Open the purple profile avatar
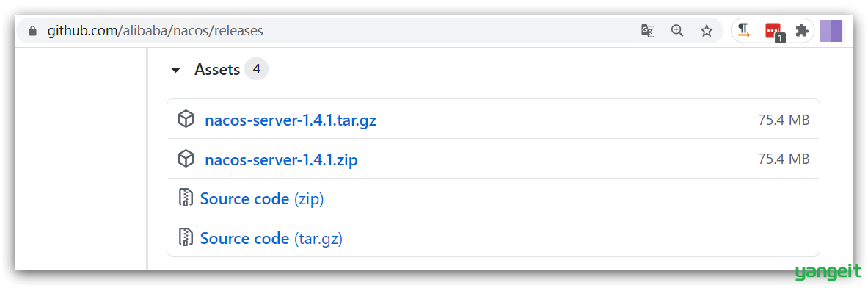The width and height of the screenshot is (868, 288). click(x=831, y=30)
